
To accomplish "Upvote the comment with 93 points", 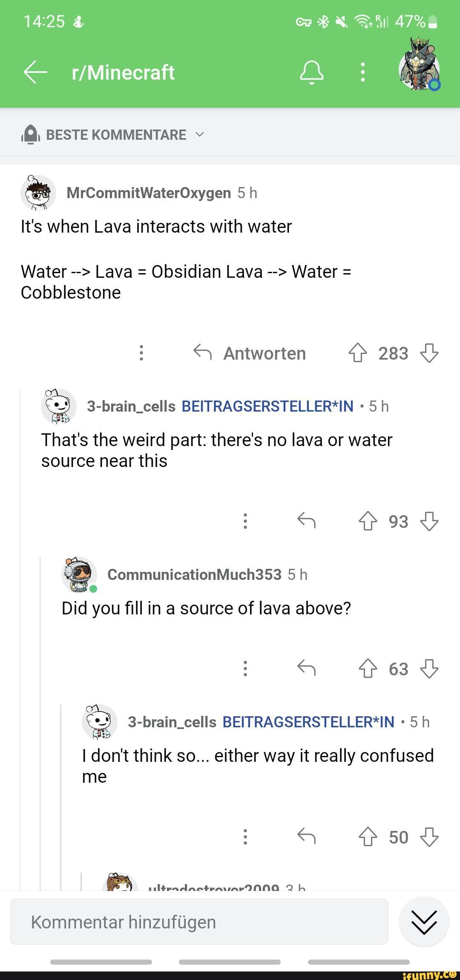I will click(x=368, y=521).
